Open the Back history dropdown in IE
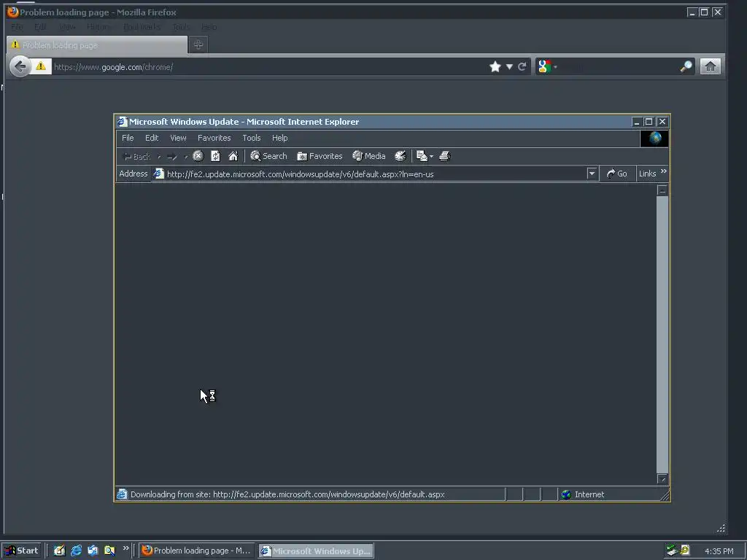 158,157
